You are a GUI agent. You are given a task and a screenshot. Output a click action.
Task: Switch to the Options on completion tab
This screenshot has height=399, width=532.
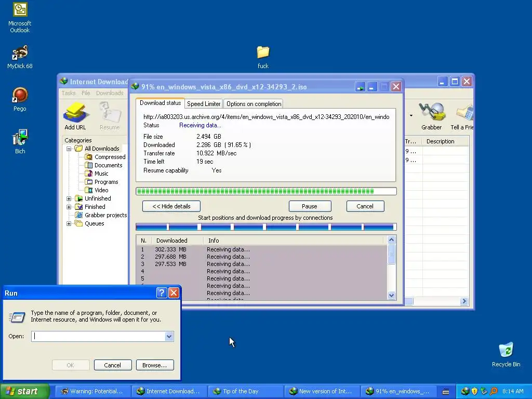click(x=254, y=104)
